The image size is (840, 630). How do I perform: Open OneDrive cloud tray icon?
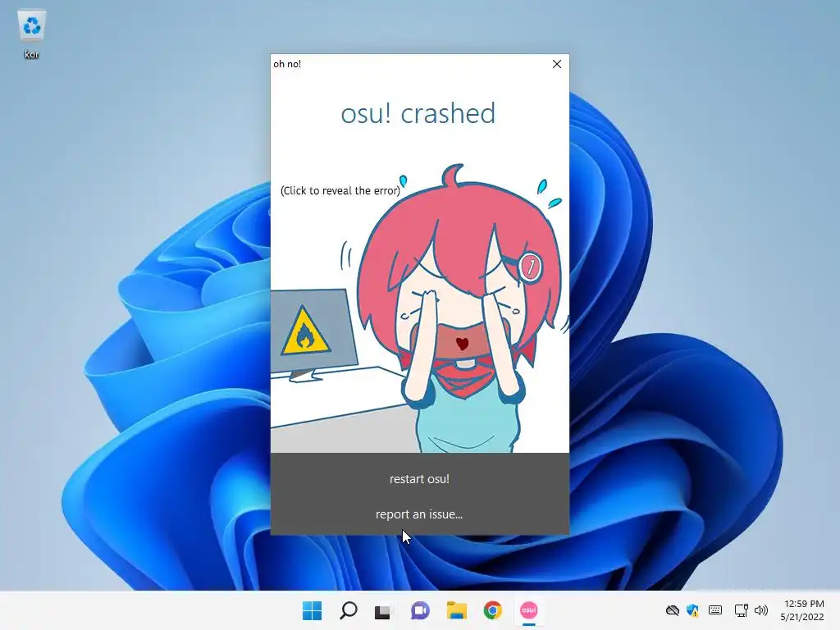click(673, 610)
